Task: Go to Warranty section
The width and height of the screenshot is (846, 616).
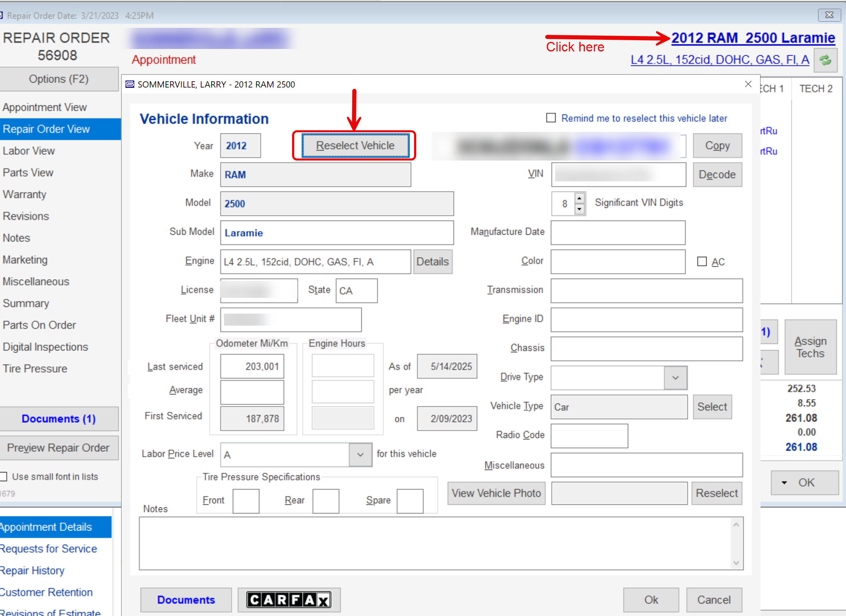Action: coord(24,194)
